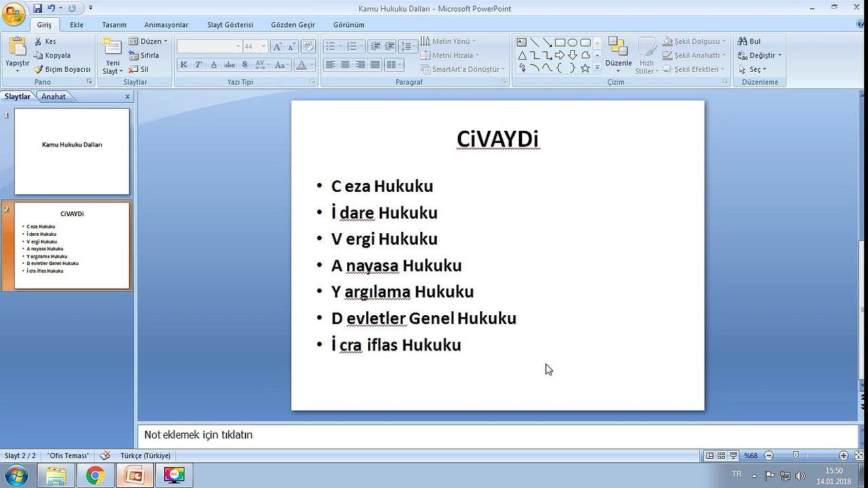Activate the Biçim Boyacısı format painter

click(x=62, y=69)
